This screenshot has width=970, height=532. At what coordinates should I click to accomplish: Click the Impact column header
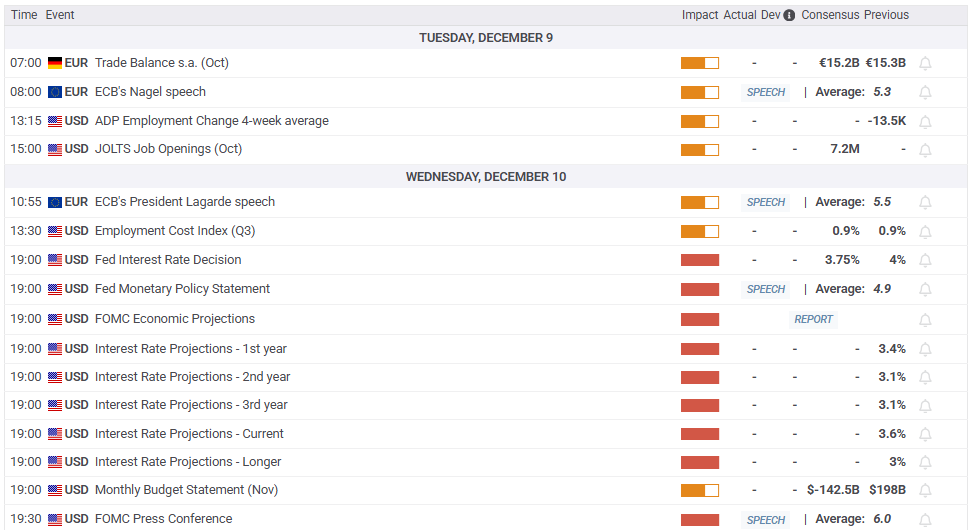coord(700,15)
